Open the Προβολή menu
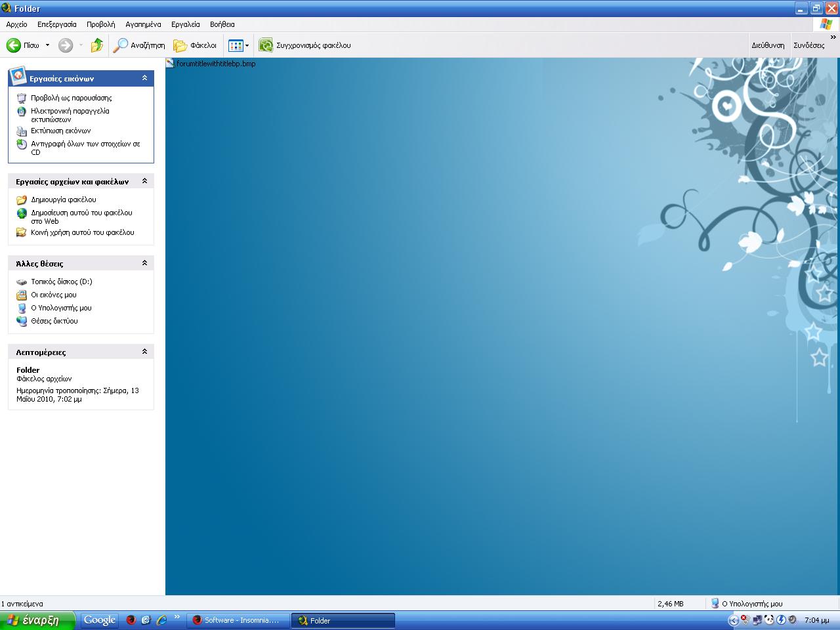This screenshot has height=630, width=840. [x=101, y=24]
